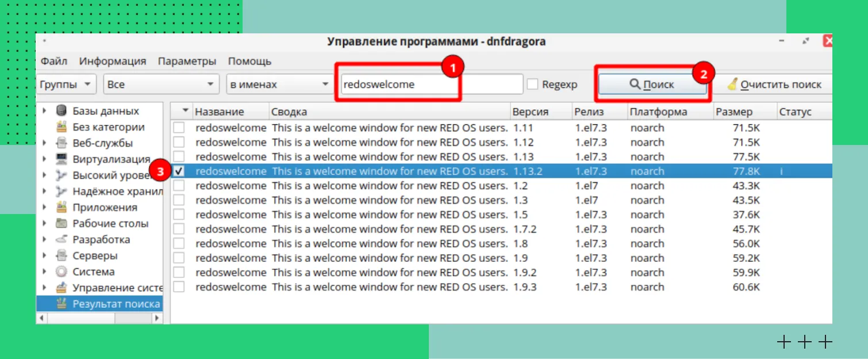868x359 pixels.
Task: Click the Applications category icon
Action: pos(62,208)
